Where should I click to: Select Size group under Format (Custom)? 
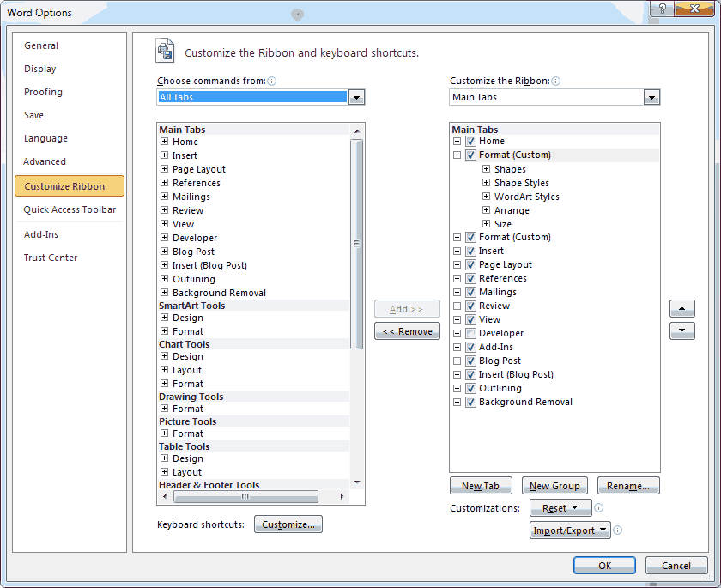point(503,224)
